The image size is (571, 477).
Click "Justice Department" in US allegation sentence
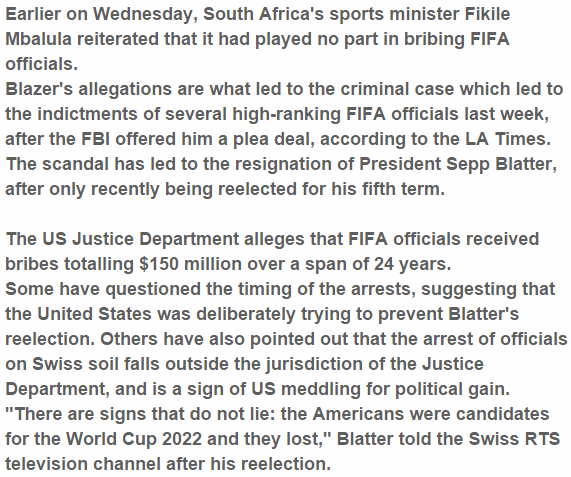point(155,239)
